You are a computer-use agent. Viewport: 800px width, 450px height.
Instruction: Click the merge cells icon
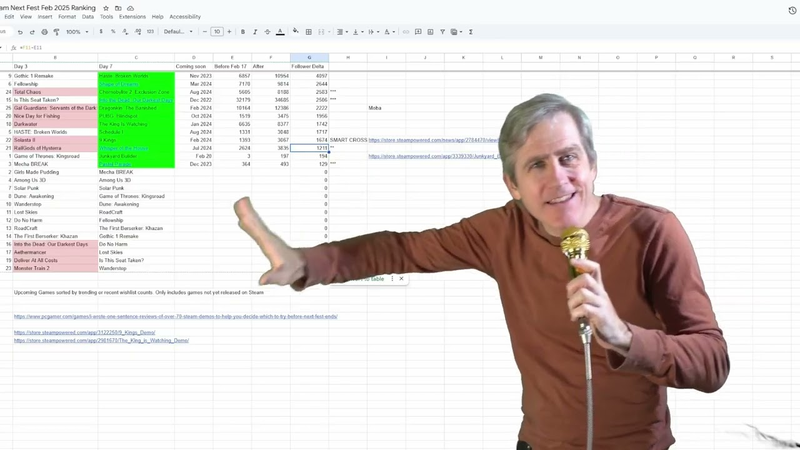(x=321, y=32)
